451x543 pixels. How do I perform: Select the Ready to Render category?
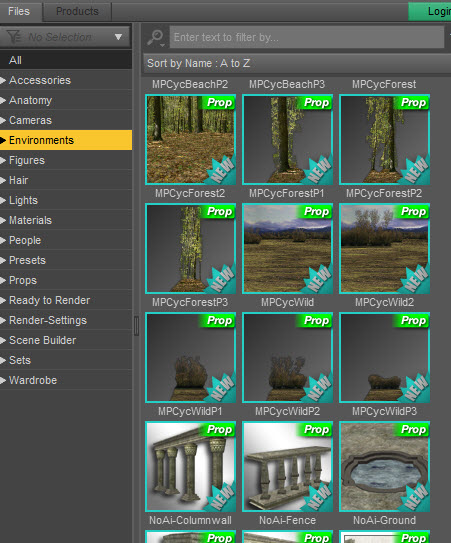(66, 300)
